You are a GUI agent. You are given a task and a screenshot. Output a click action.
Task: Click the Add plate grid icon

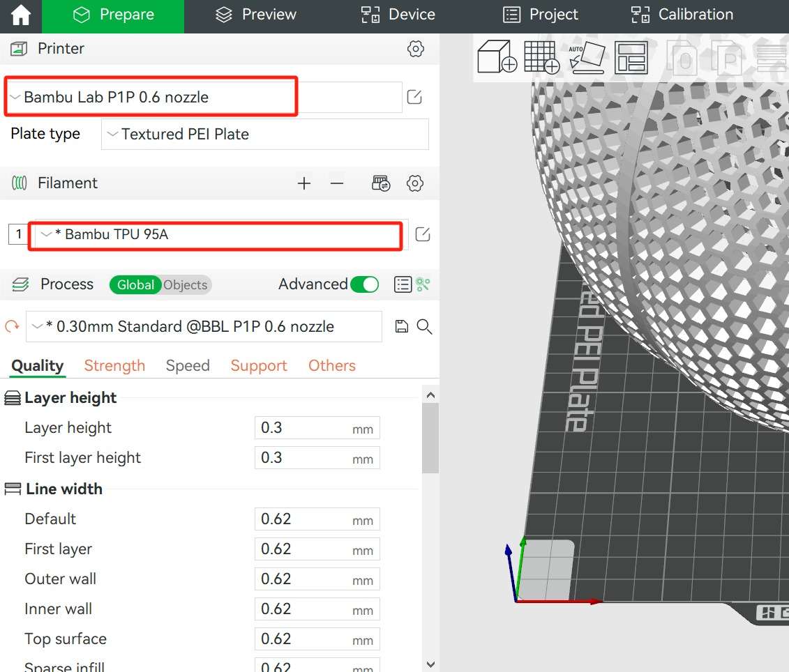pyautogui.click(x=541, y=57)
